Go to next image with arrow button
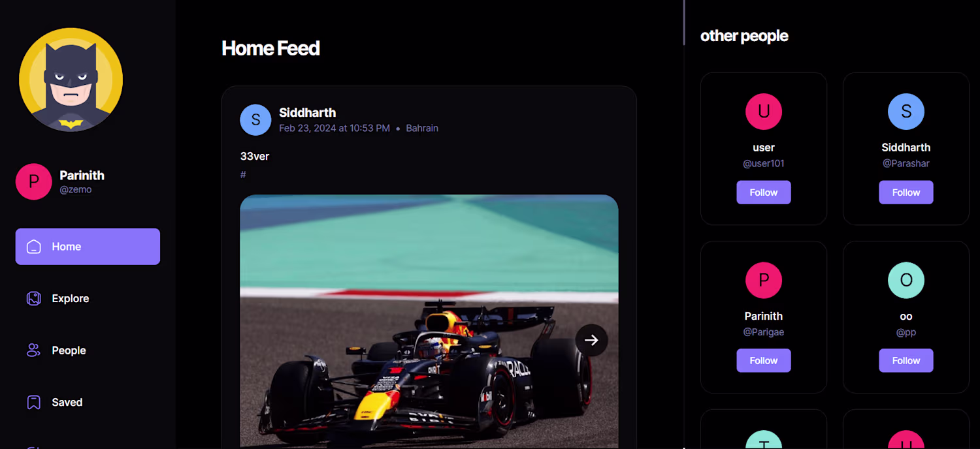Screen dimensions: 980x449 (591, 340)
